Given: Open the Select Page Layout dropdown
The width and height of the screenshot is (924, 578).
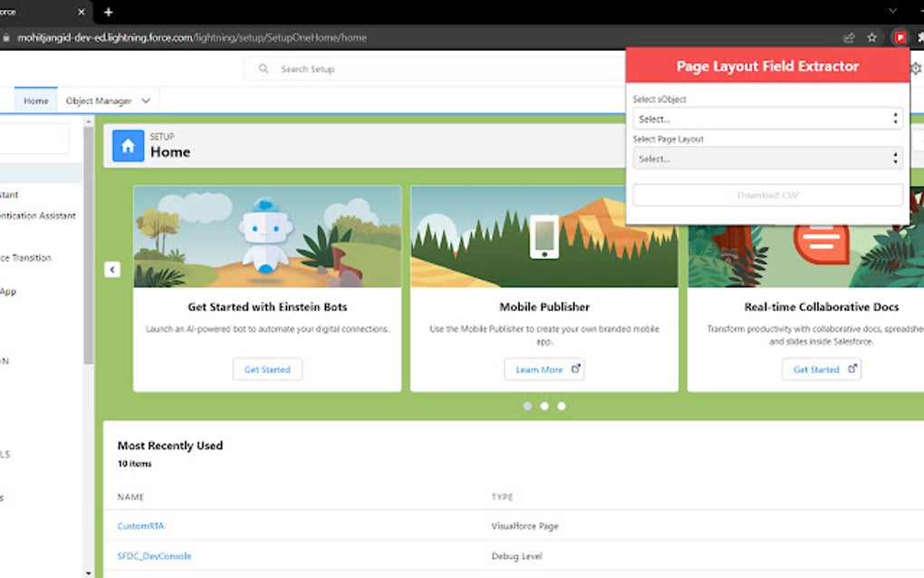Looking at the screenshot, I should click(766, 159).
